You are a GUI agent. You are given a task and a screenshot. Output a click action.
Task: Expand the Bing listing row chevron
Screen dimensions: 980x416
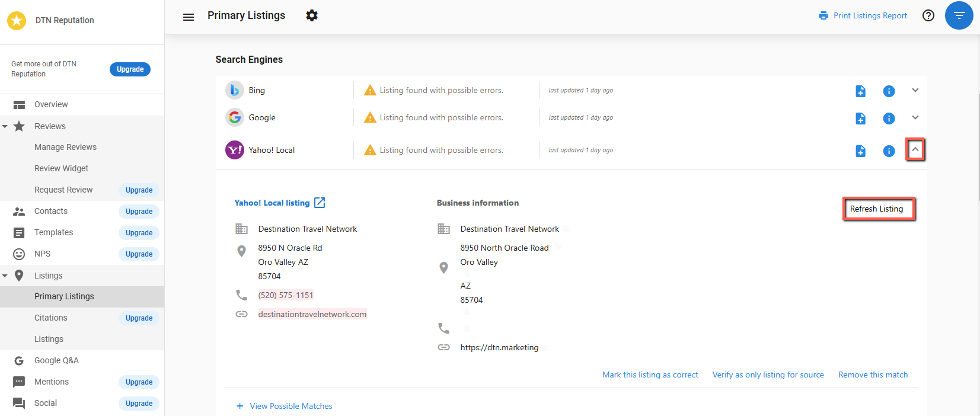pyautogui.click(x=915, y=90)
